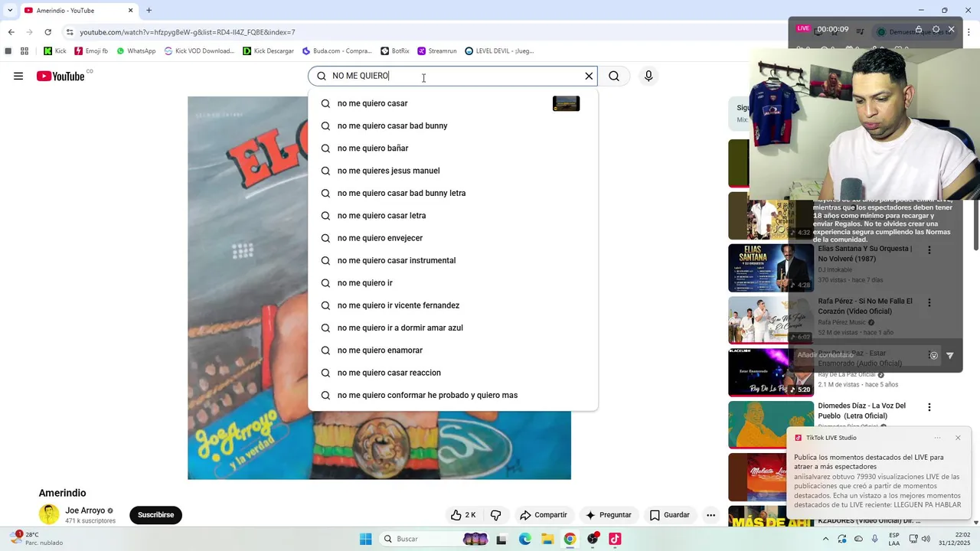Open the Joe Arroyo channel name link
This screenshot has width=980, height=551.
85,510
